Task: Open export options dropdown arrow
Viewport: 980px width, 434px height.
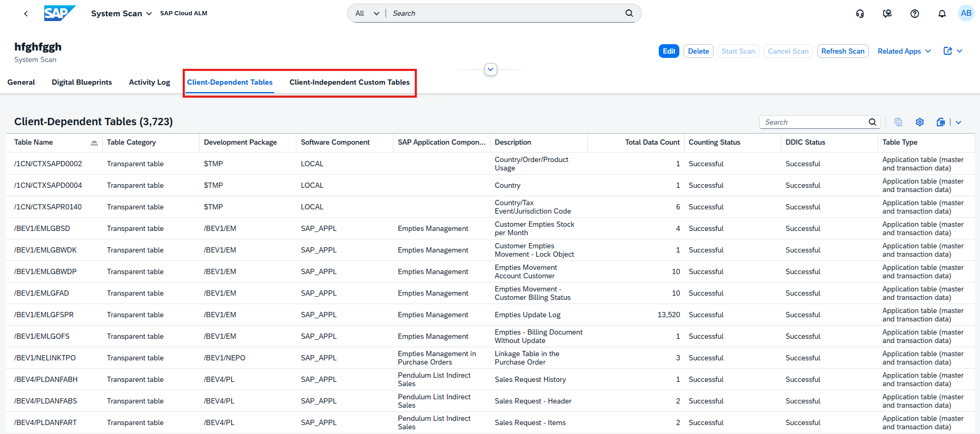Action: (958, 122)
